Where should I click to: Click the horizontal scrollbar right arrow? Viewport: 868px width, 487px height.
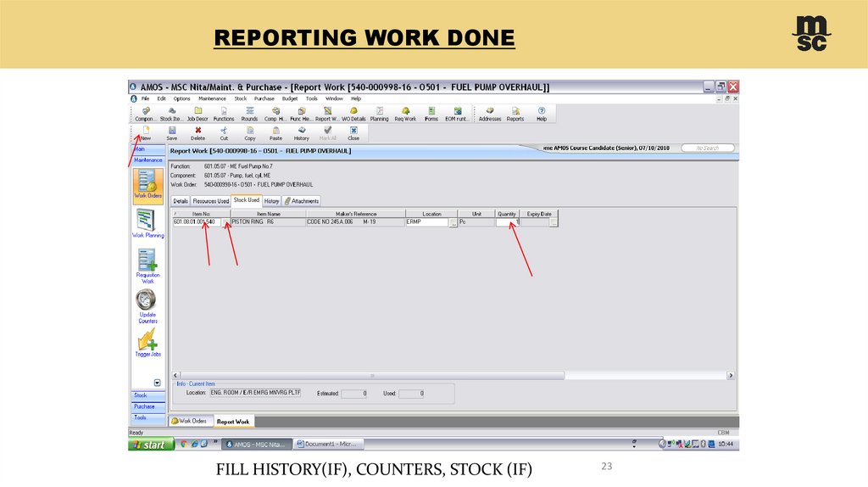(x=731, y=375)
